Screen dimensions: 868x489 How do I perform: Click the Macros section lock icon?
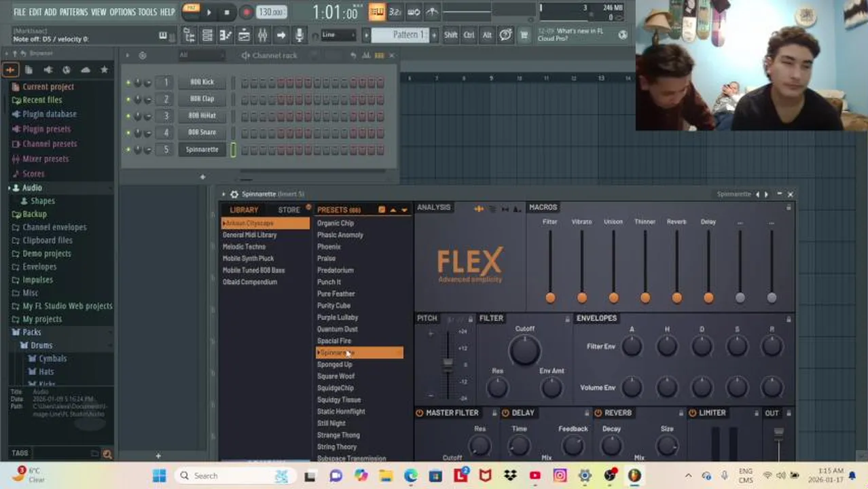[789, 208]
